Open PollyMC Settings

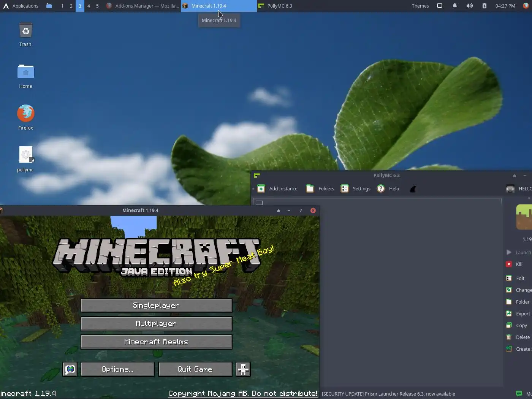355,188
